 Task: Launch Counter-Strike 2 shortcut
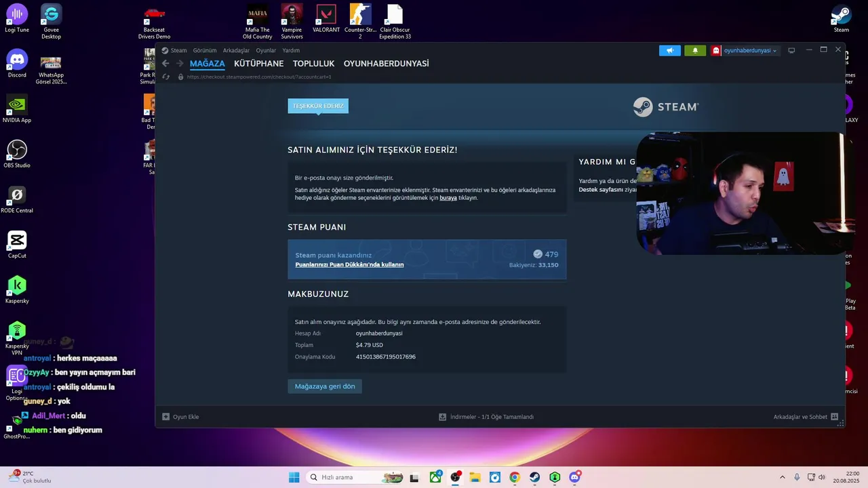tap(360, 22)
